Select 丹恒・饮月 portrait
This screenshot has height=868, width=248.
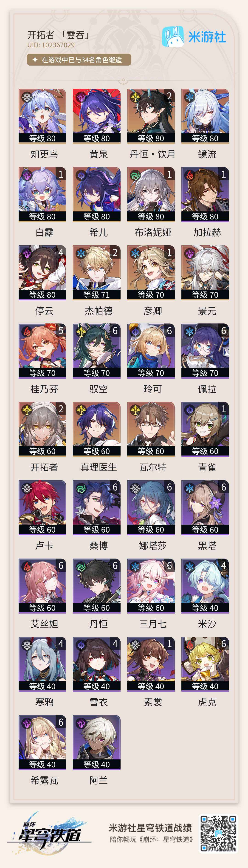[x=151, y=116]
